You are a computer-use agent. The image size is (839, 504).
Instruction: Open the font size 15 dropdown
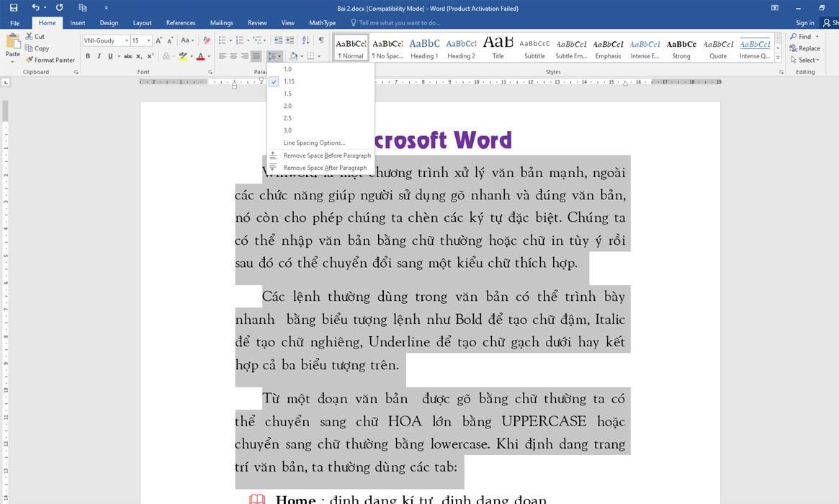coord(149,40)
